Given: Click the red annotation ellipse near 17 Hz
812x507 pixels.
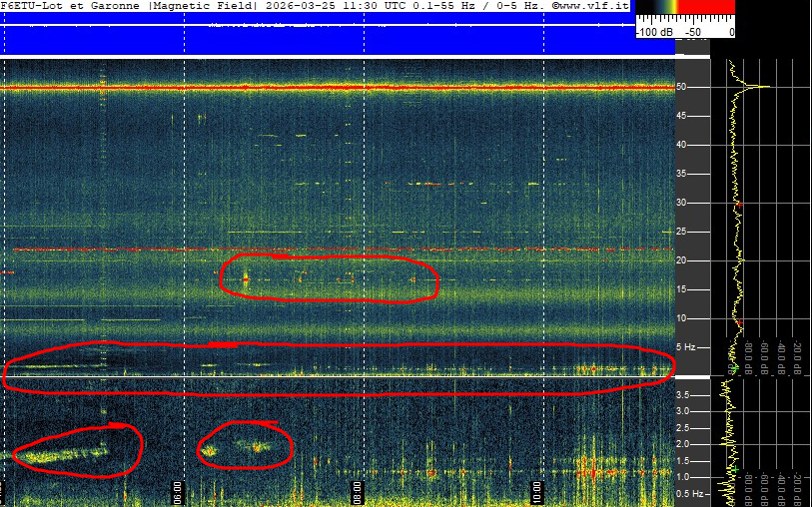Looking at the screenshot, I should coord(329,276).
